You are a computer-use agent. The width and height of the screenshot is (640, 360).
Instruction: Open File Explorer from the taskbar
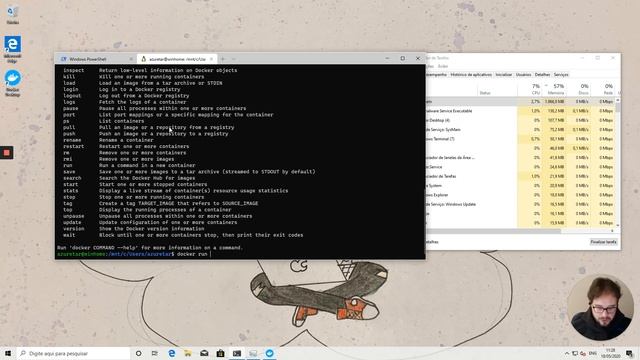(x=188, y=353)
